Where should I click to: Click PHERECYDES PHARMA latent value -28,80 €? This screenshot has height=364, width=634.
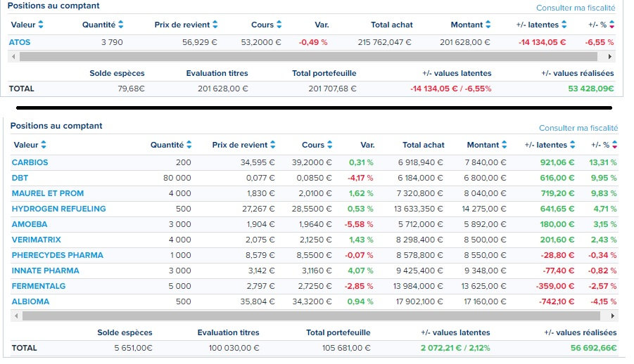(x=557, y=255)
